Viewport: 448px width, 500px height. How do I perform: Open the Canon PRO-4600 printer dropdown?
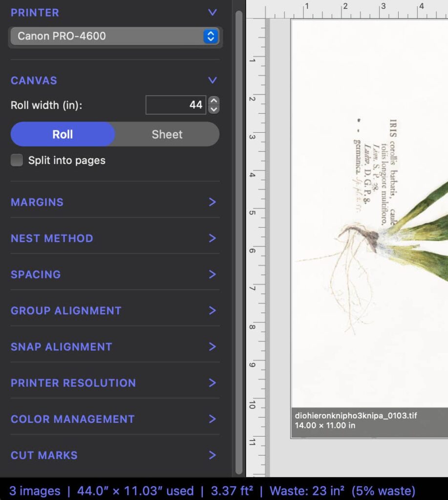115,36
